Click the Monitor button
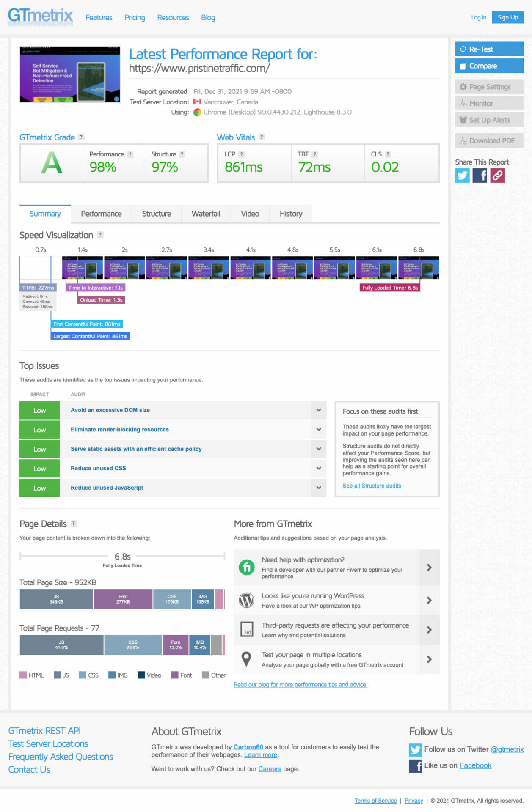 (x=489, y=103)
